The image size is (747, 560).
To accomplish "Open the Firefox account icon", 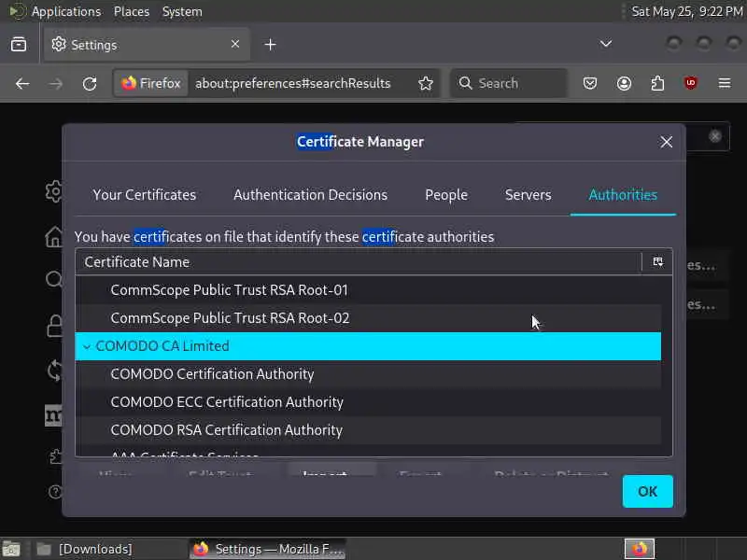I will (x=624, y=84).
